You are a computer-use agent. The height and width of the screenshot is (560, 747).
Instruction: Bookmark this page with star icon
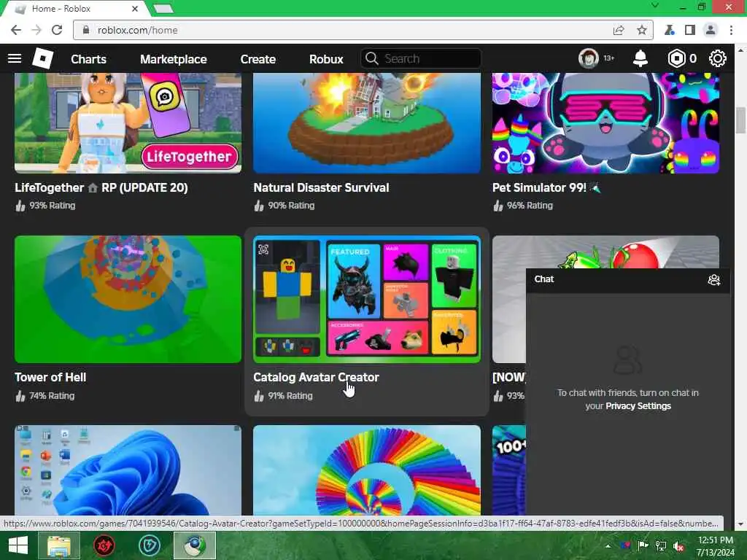coord(642,30)
